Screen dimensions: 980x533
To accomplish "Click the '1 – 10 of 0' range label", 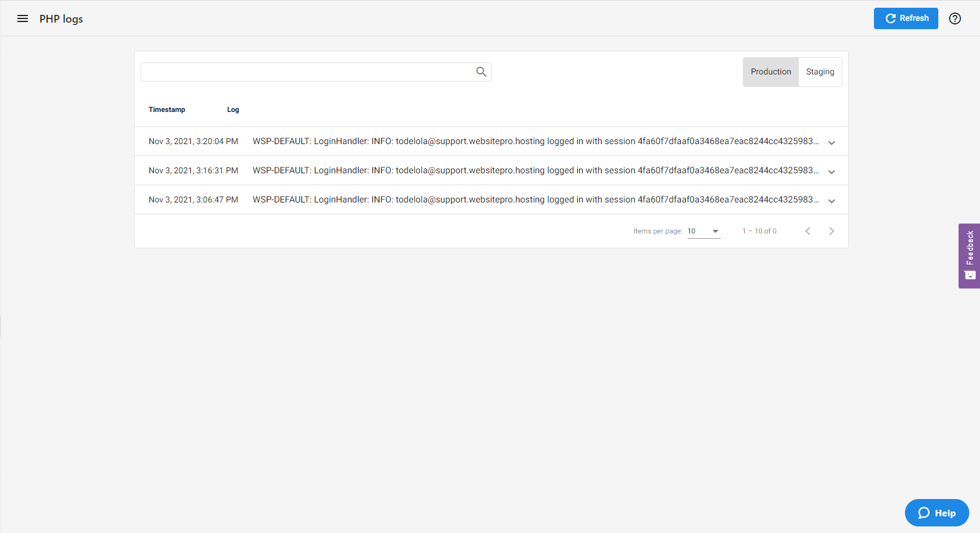I will click(760, 231).
